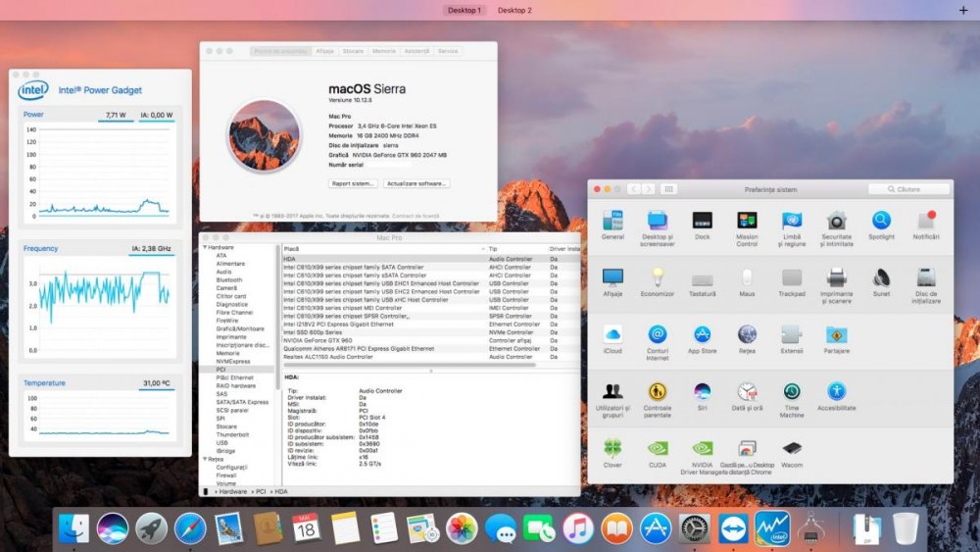Open iTunes from the Dock
This screenshot has height=552, width=980.
(x=577, y=528)
